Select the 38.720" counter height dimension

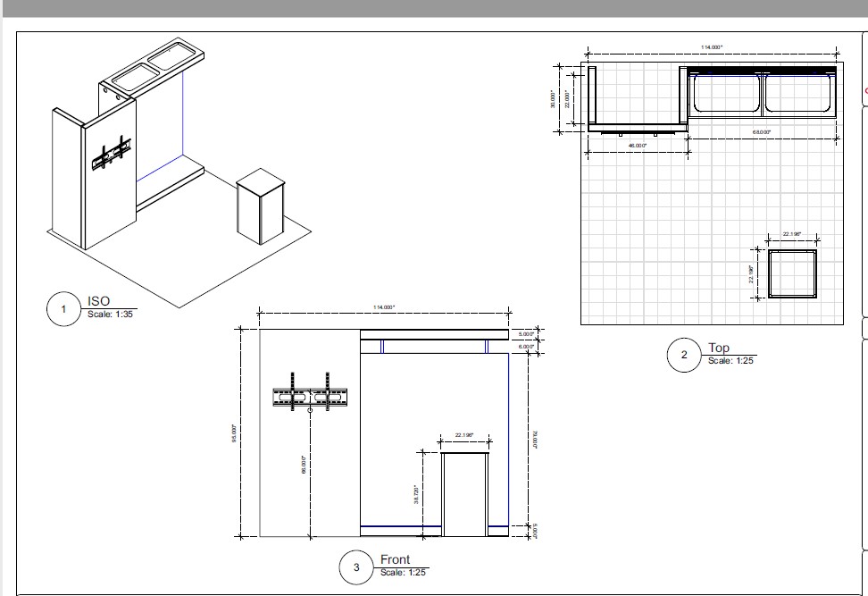pos(416,492)
